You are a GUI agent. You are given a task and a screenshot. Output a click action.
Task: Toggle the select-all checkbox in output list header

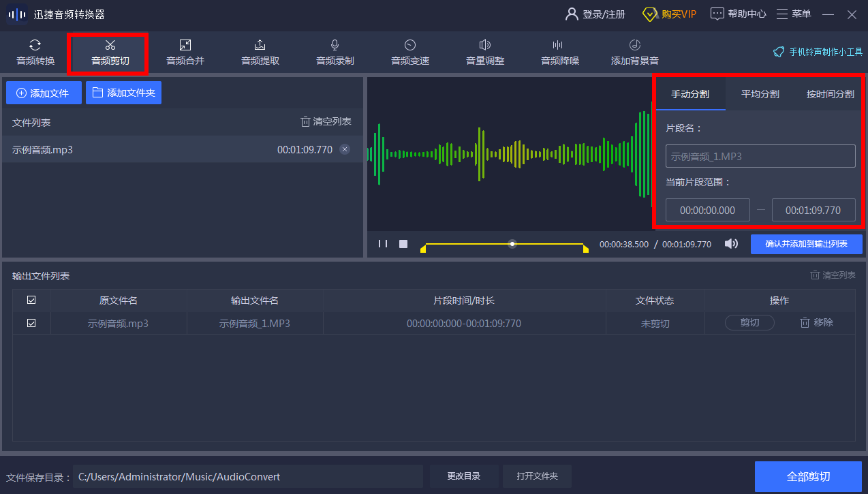pos(31,300)
